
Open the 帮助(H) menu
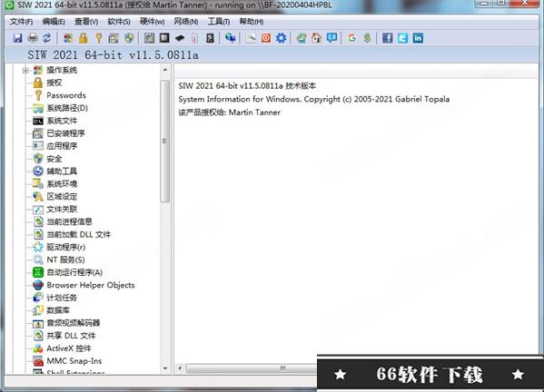[252, 22]
